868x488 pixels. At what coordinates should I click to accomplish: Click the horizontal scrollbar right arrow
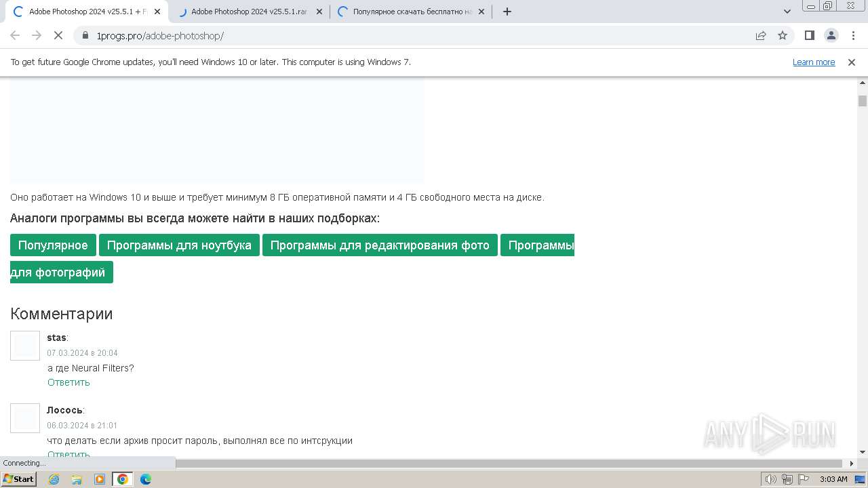[x=852, y=464]
